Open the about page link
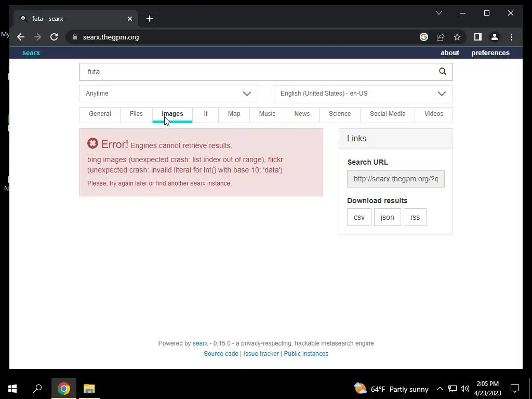 point(449,53)
